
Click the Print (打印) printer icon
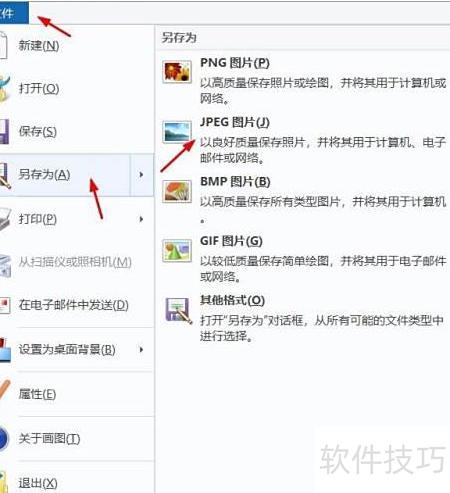coord(5,219)
